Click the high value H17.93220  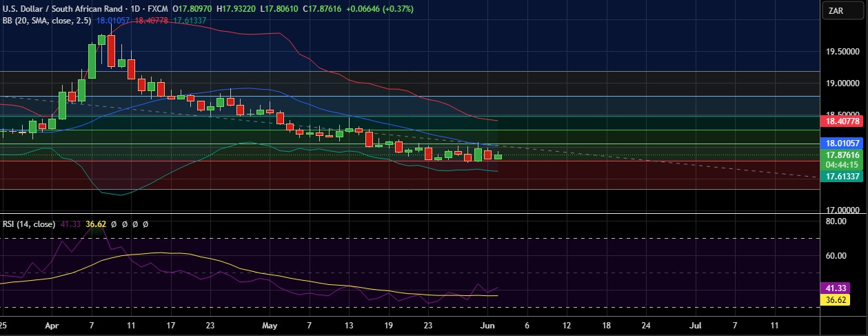(x=237, y=8)
